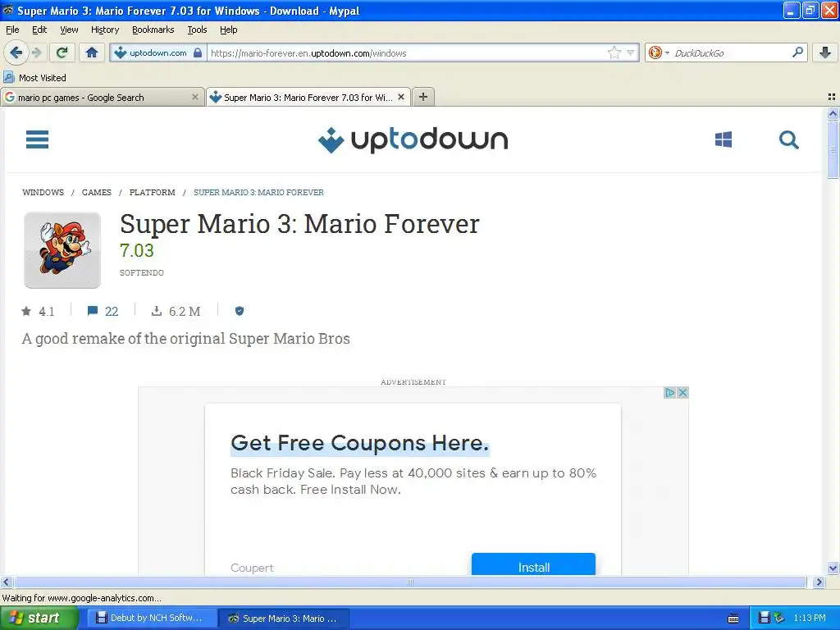Open the DuckDuckGo search engine dropdown

(659, 52)
